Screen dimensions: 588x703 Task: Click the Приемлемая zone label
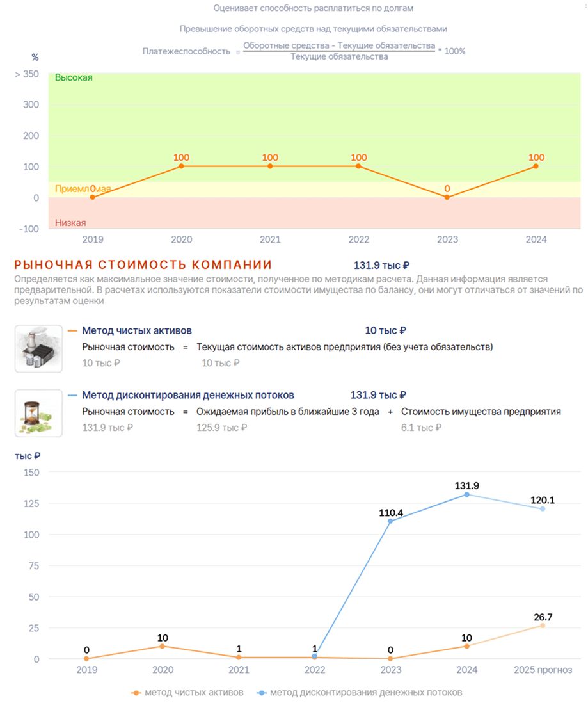pyautogui.click(x=83, y=189)
